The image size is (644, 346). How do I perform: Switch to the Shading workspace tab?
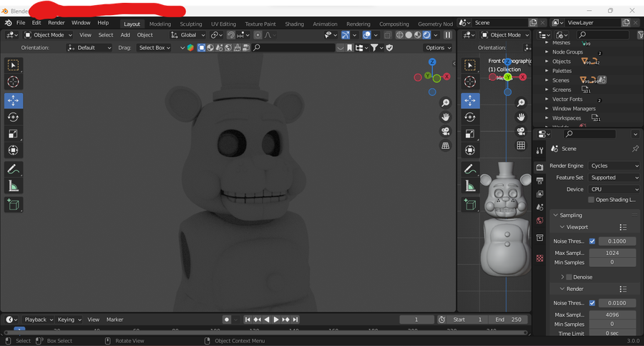tap(295, 24)
